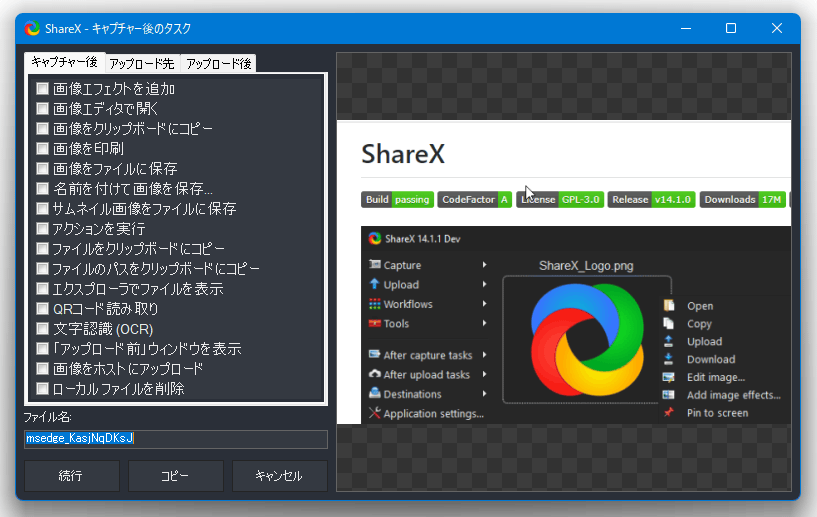Click the Destinations icon
This screenshot has width=817, height=517.
pos(375,393)
